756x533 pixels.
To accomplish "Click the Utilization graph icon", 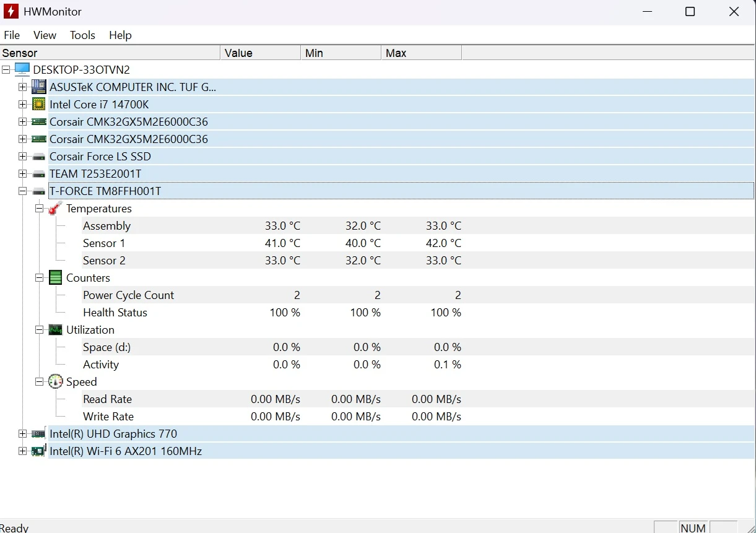I will [x=56, y=330].
